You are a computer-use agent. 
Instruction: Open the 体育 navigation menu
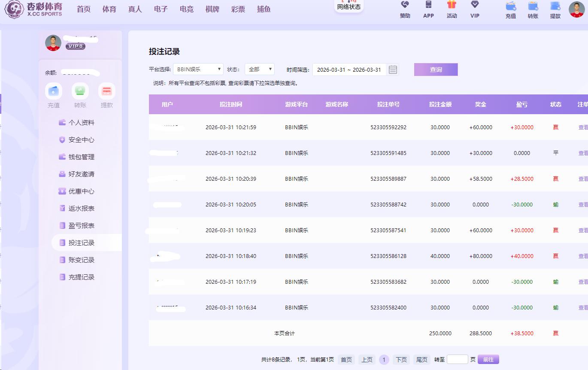(109, 9)
